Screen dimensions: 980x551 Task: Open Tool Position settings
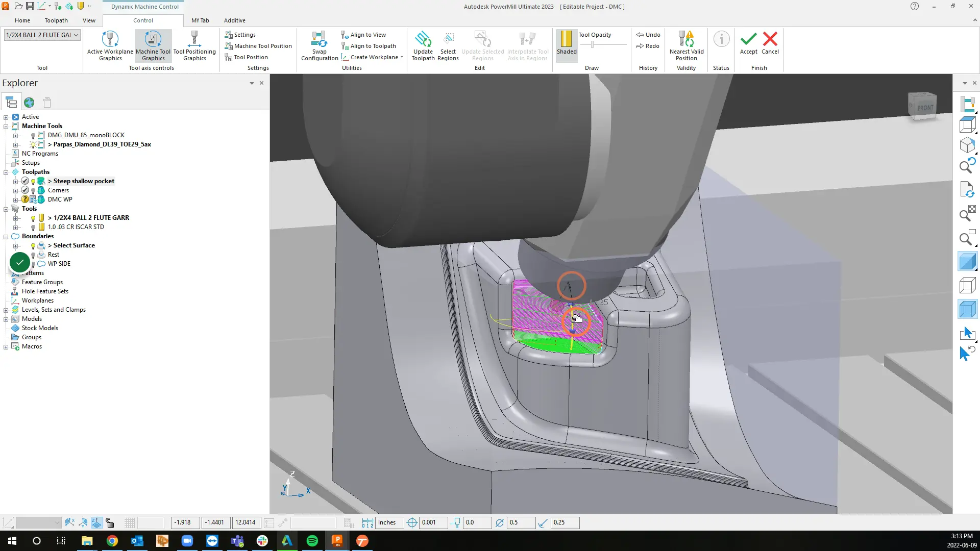(x=247, y=57)
